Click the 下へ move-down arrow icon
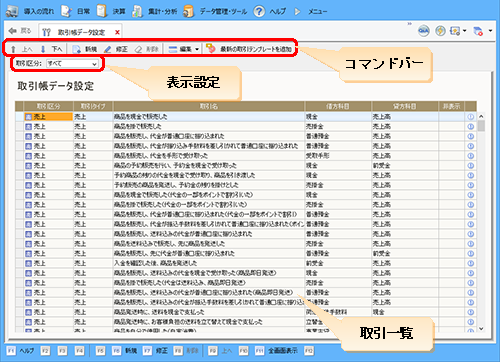Image resolution: width=500 pixels, height=362 pixels. pyautogui.click(x=43, y=49)
